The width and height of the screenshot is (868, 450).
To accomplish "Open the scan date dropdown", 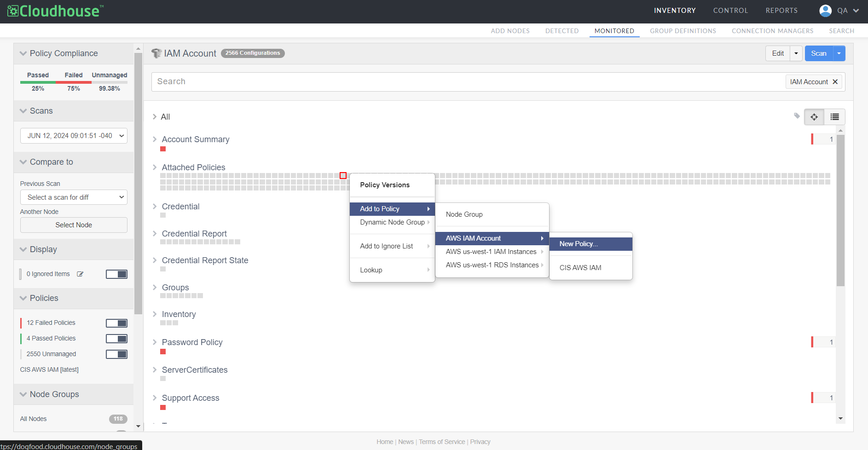I will (x=74, y=136).
